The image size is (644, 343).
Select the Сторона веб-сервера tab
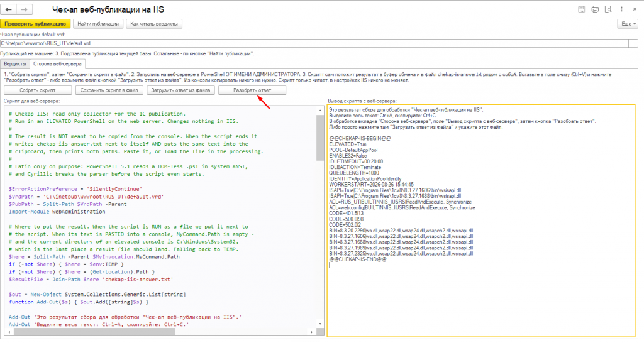click(57, 64)
